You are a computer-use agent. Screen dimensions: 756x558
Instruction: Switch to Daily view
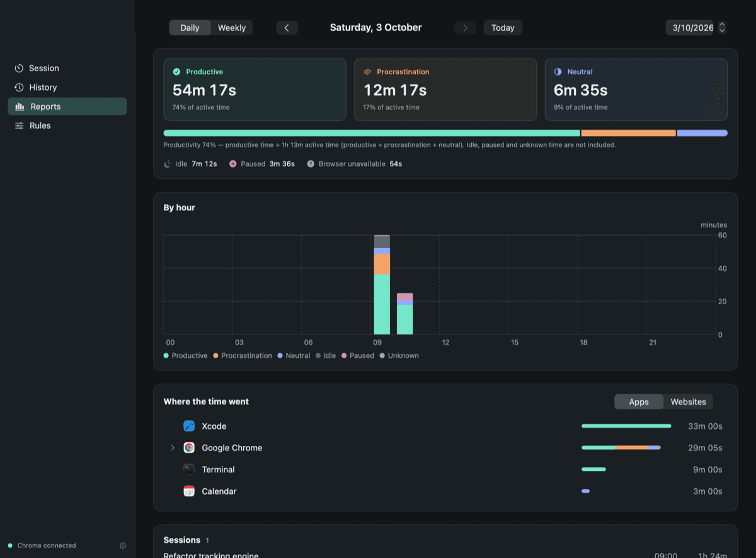(x=190, y=28)
